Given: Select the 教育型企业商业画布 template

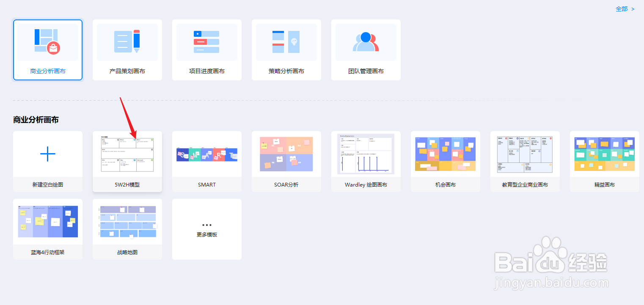Looking at the screenshot, I should [525, 154].
